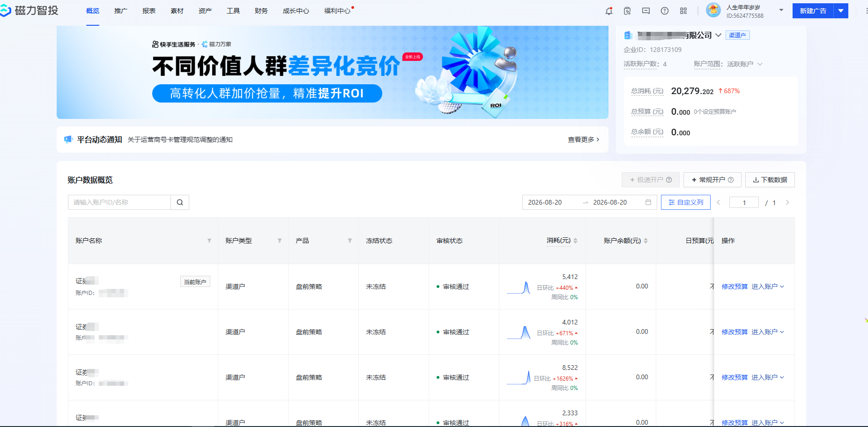Click the search magnifier button
868x427 pixels.
pyautogui.click(x=180, y=202)
